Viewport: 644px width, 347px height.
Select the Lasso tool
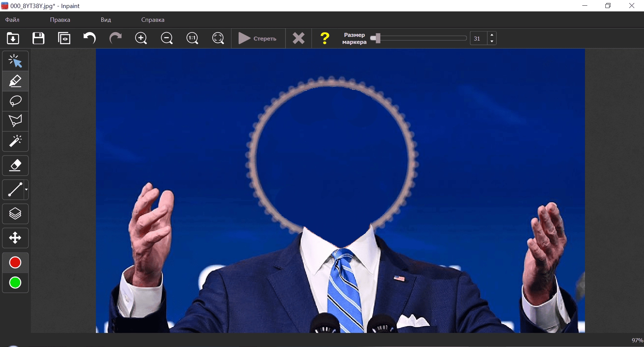click(x=15, y=101)
